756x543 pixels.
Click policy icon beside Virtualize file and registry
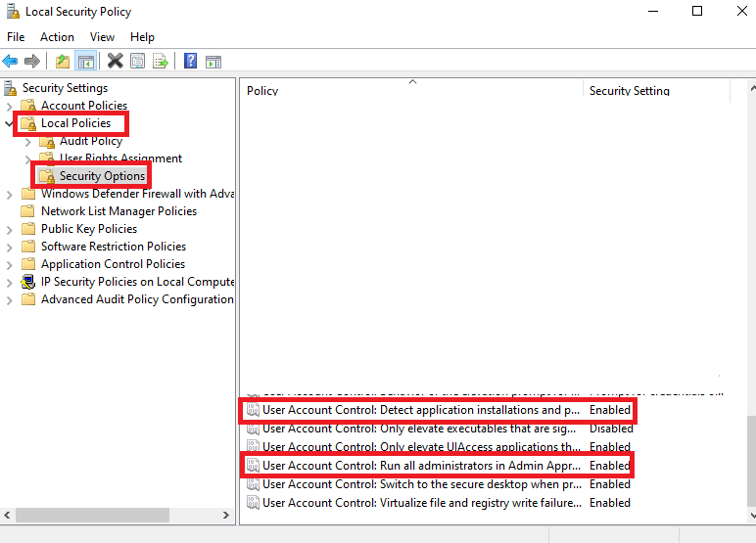click(x=253, y=503)
